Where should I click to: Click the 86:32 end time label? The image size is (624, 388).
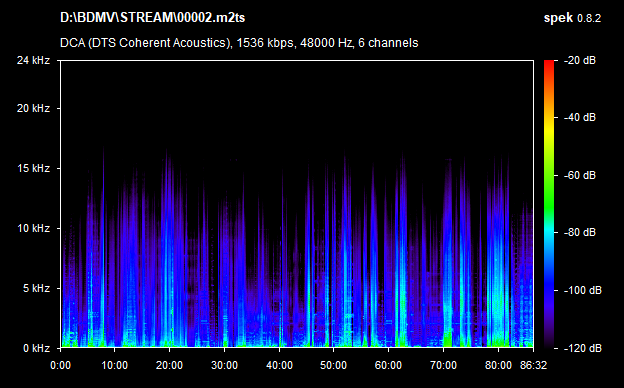533,365
